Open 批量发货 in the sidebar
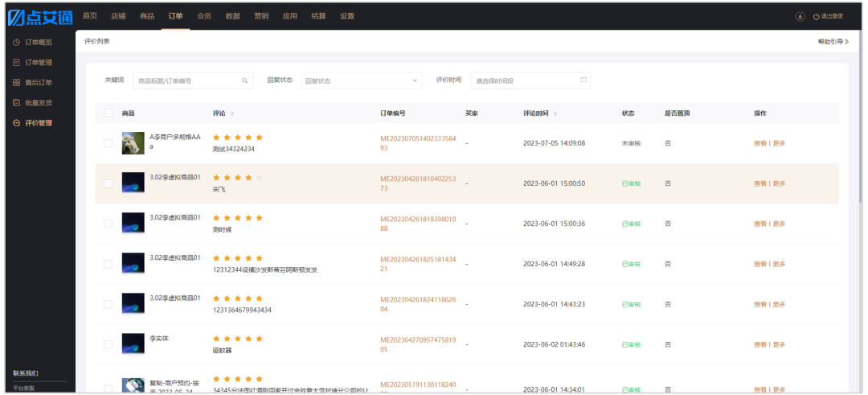Screen dimensions: 868x395 (33, 103)
